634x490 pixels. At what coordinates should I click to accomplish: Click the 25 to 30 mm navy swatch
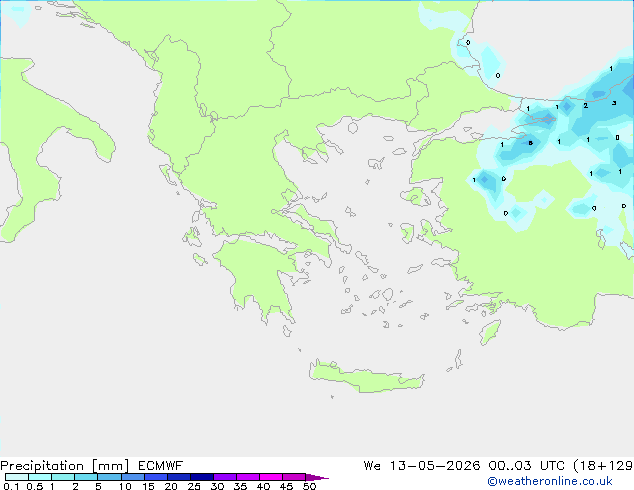click(201, 477)
